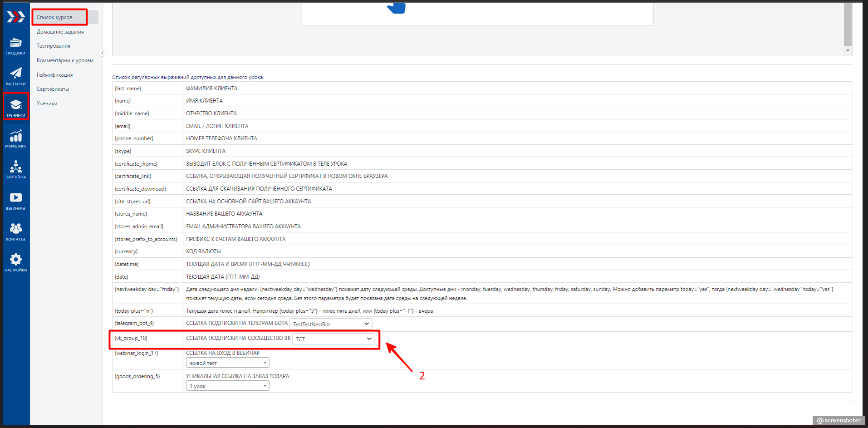This screenshot has width=868, height=428.
Task: Collapse the submenu panel with chevron
Action: (x=102, y=53)
